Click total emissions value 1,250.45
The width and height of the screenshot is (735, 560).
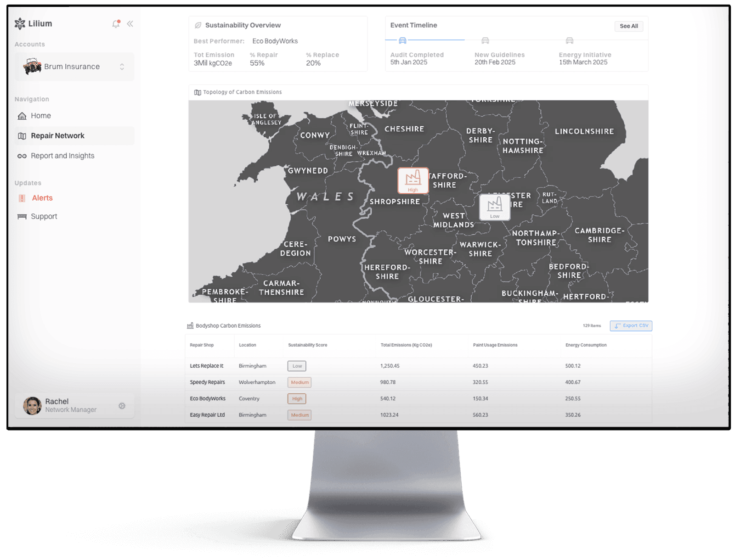tap(390, 366)
